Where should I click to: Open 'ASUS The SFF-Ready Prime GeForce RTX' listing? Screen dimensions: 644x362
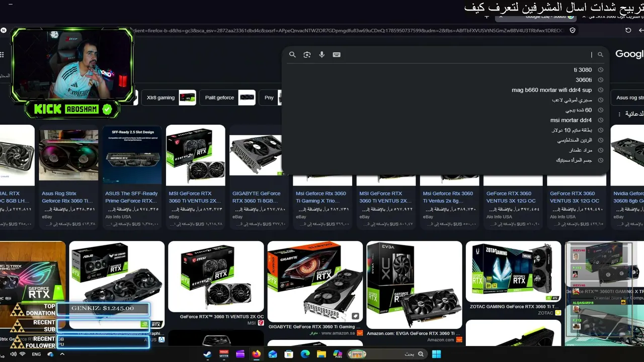click(x=131, y=197)
